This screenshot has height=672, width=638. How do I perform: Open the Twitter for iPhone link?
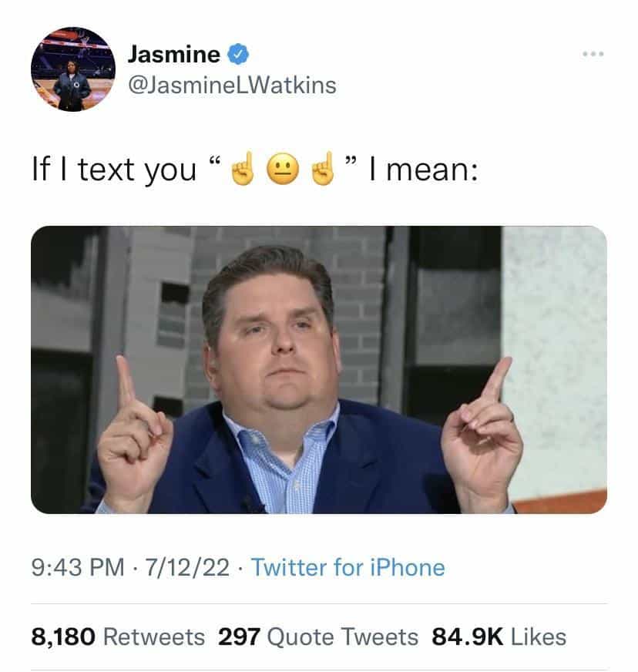click(348, 568)
